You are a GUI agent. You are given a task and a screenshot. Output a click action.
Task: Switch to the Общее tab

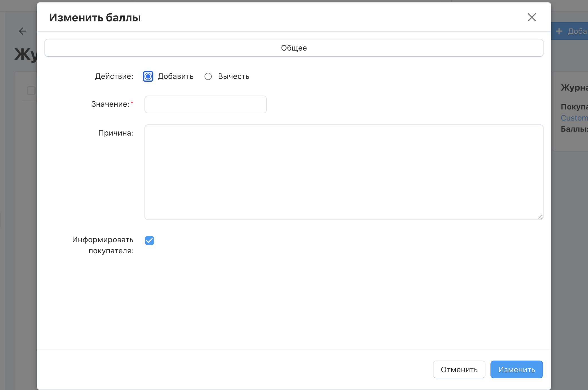click(x=294, y=48)
